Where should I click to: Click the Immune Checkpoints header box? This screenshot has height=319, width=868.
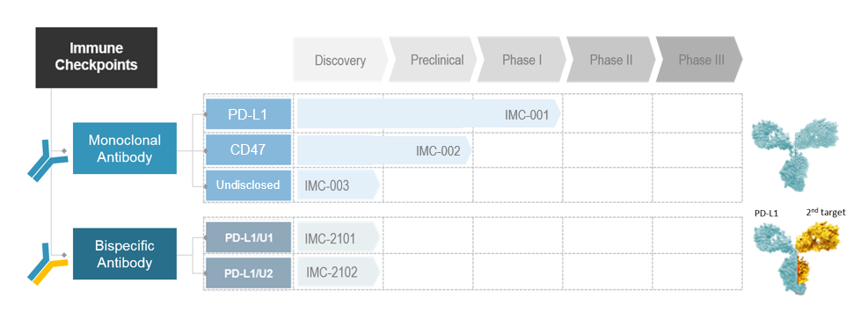tap(97, 57)
